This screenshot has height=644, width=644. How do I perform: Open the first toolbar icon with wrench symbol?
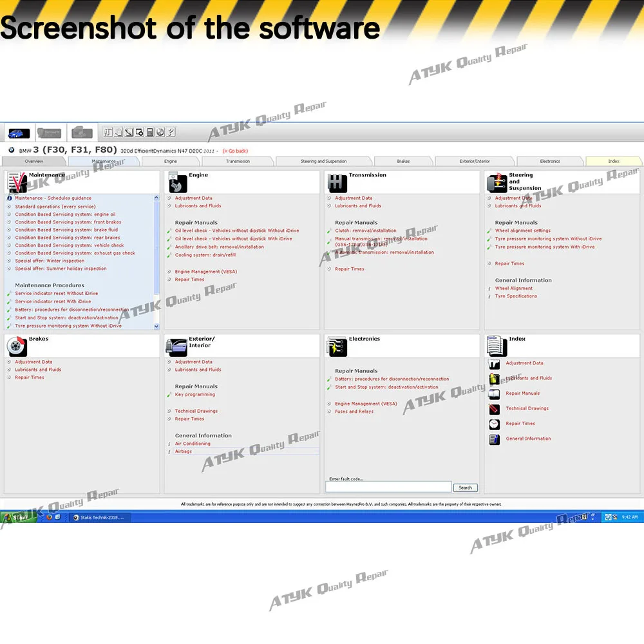pos(108,132)
